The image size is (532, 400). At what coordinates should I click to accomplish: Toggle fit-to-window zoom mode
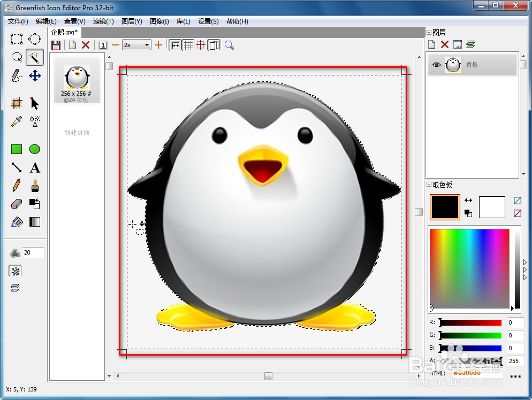[x=176, y=45]
